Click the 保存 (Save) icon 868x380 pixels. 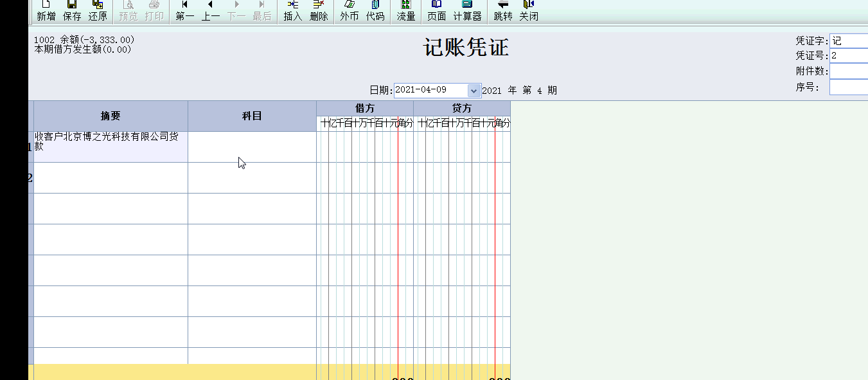[72, 11]
